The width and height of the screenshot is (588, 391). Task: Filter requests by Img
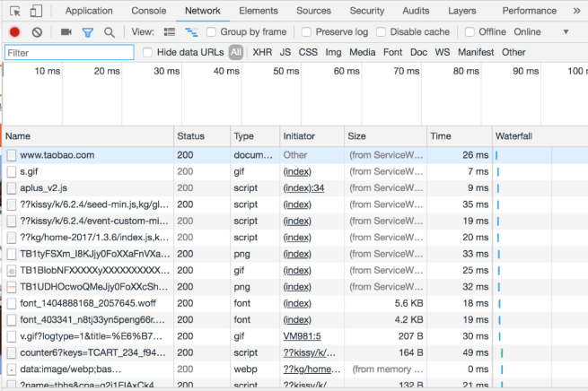[x=333, y=52]
